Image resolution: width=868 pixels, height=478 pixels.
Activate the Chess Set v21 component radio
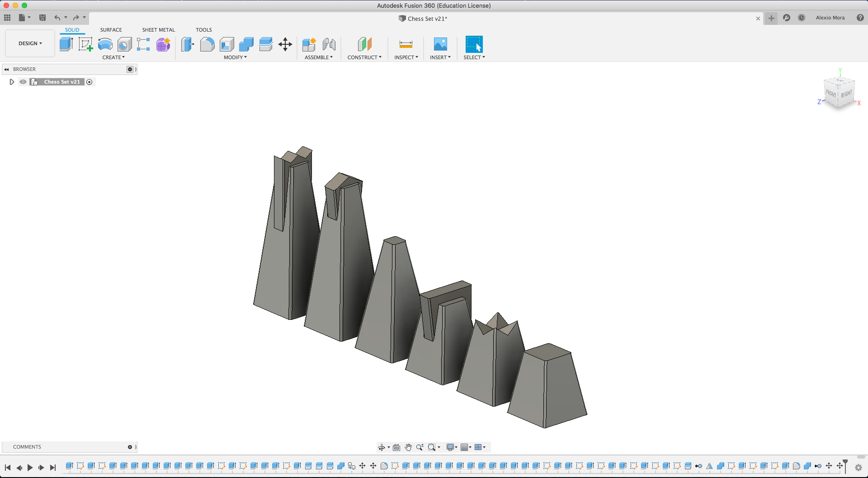coord(90,82)
